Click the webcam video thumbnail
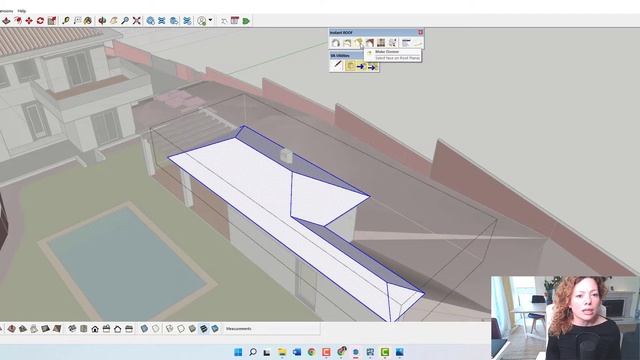The height and width of the screenshot is (360, 640). tap(565, 318)
